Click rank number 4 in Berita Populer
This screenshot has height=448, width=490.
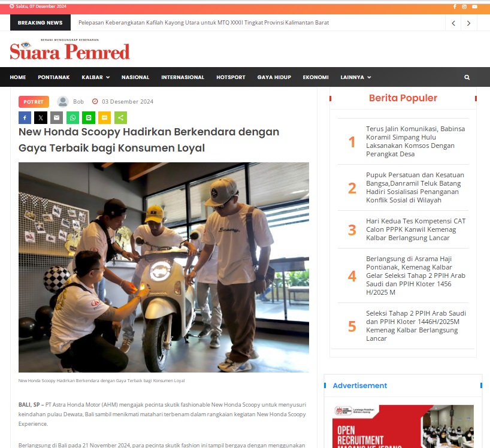tap(352, 276)
